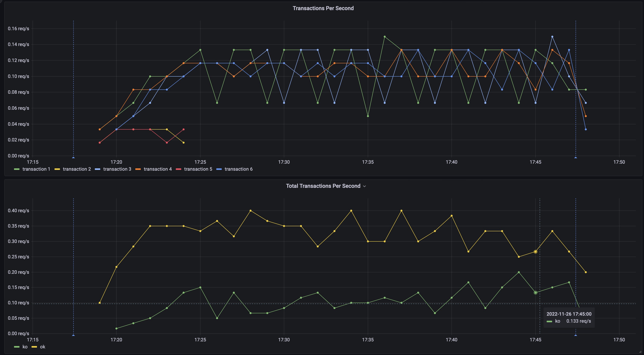The height and width of the screenshot is (355, 644).
Task: Toggle transaction 2 series label
Action: [x=77, y=169]
